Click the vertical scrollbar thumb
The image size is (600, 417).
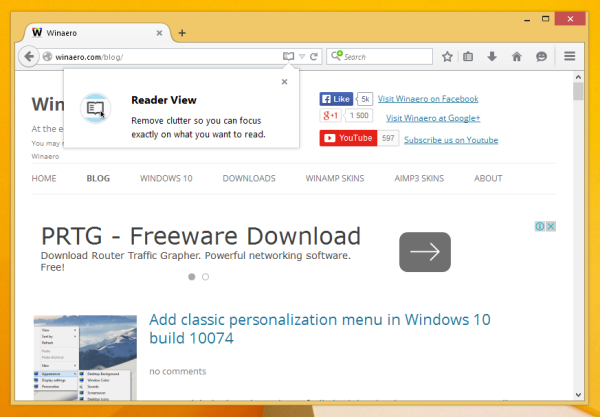click(x=578, y=92)
